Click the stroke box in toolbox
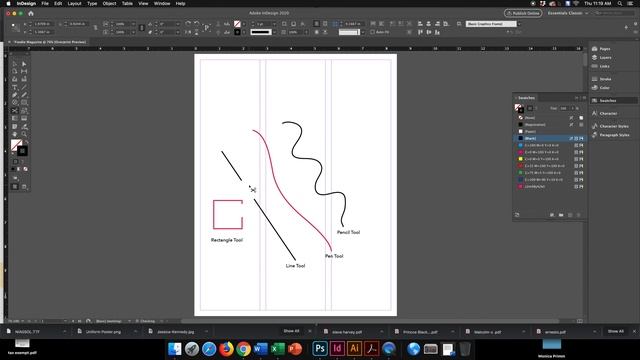Screen dimensions: 640x360 [x=22, y=151]
